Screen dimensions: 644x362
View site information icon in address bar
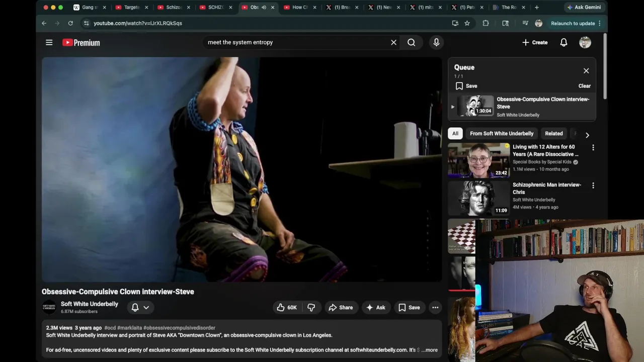(86, 23)
